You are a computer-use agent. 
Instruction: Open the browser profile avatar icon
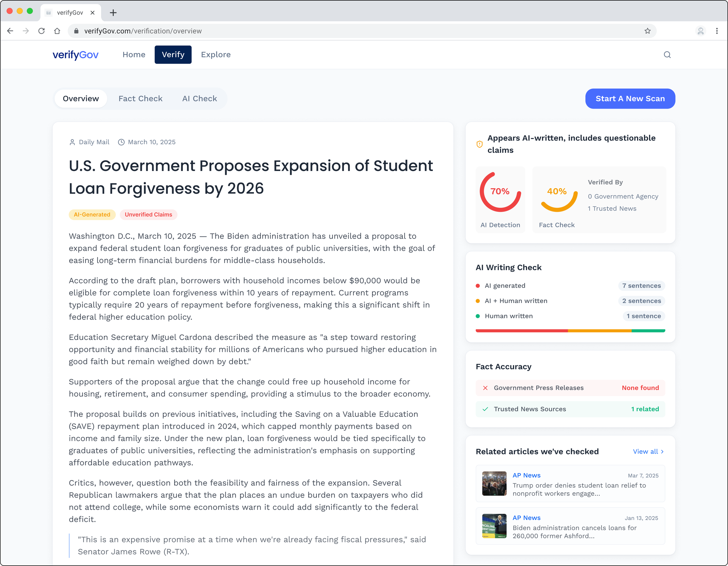point(701,31)
